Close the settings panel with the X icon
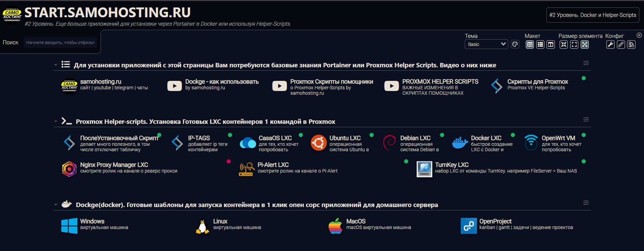This screenshot has height=251, width=644. point(639,35)
